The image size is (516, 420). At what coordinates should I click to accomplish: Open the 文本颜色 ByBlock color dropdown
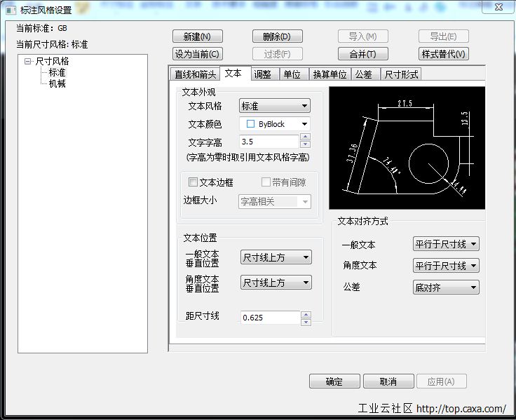pyautogui.click(x=275, y=124)
